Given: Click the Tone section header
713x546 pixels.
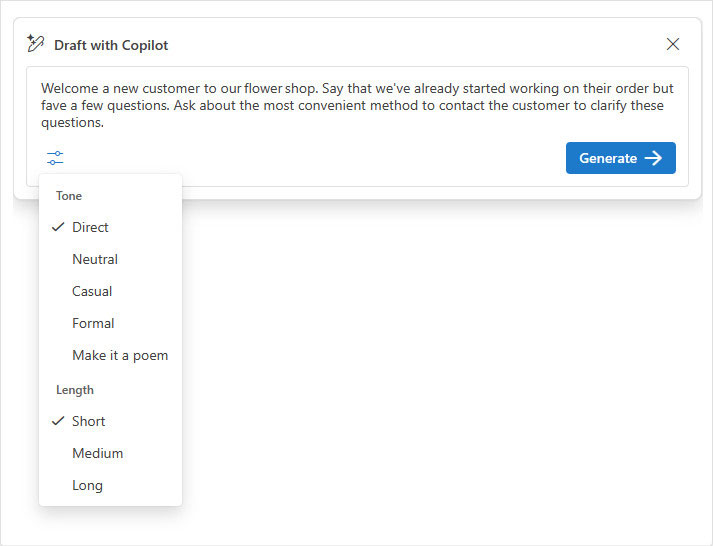Looking at the screenshot, I should coord(69,196).
